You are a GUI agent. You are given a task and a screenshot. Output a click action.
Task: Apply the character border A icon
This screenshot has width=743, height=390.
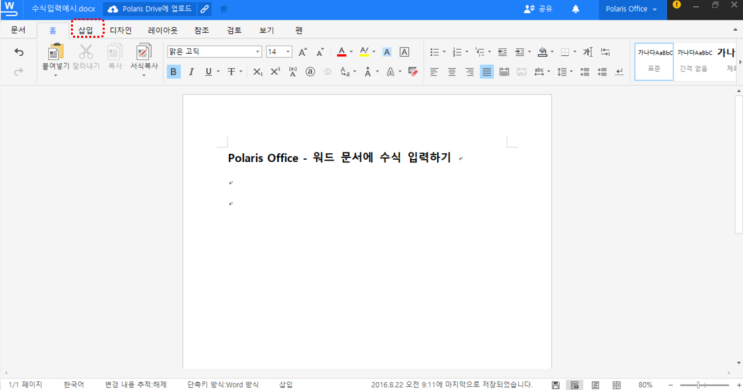(404, 52)
